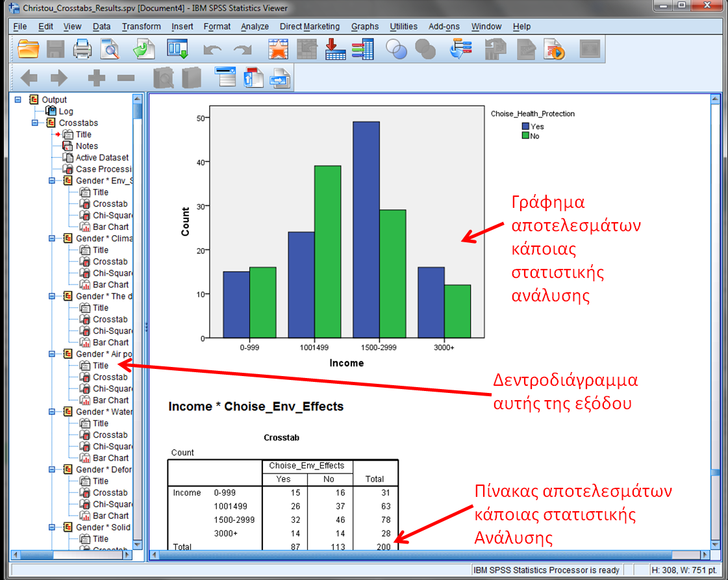The image size is (728, 580).
Task: Click outline pane scroll-down arrow
Action: coord(138,544)
